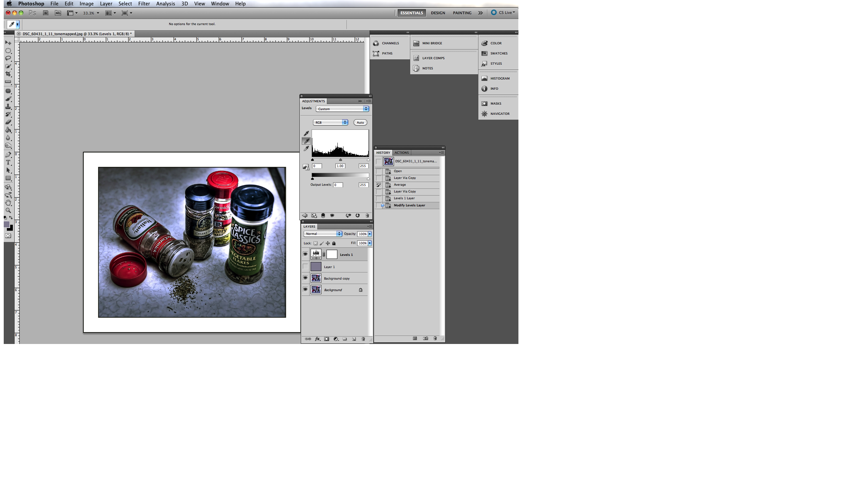Switch to the Actions tab
868x488 pixels.
click(x=401, y=152)
